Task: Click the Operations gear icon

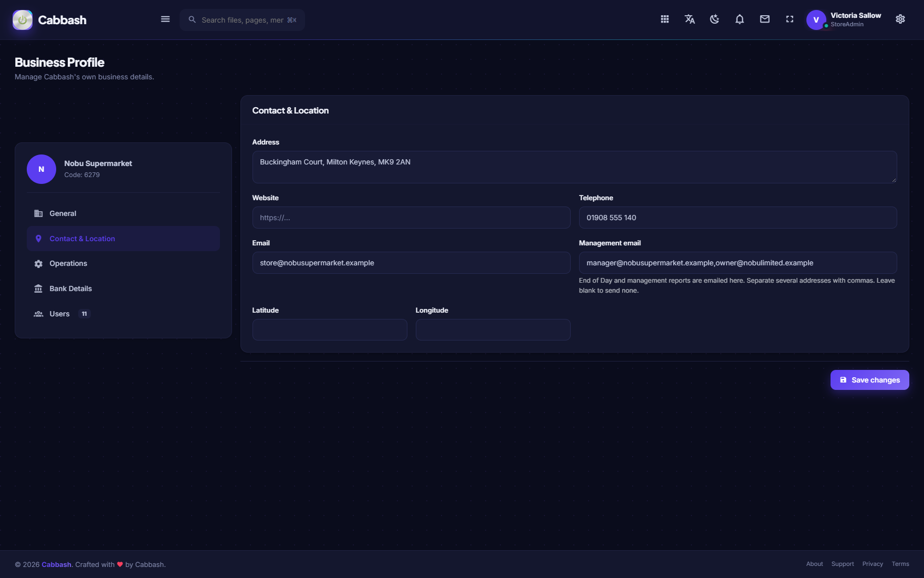Action: coord(38,264)
